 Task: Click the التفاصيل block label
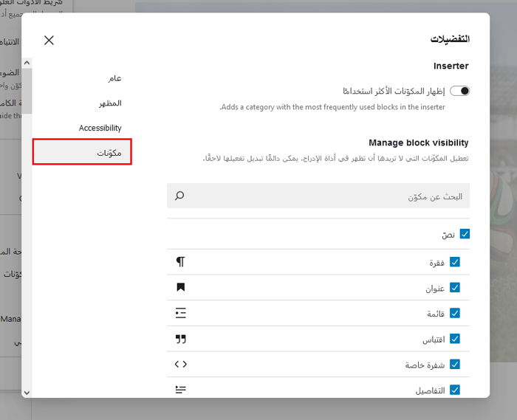430,390
